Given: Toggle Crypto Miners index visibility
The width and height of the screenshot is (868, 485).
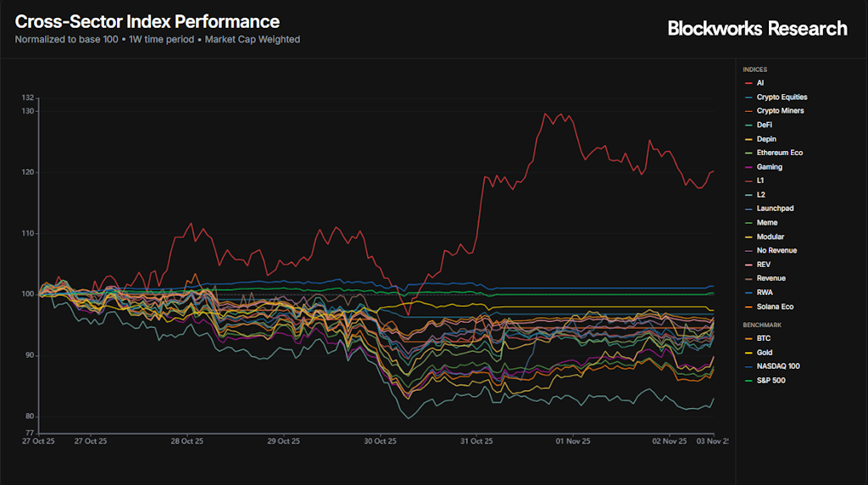Looking at the screenshot, I should tap(780, 111).
